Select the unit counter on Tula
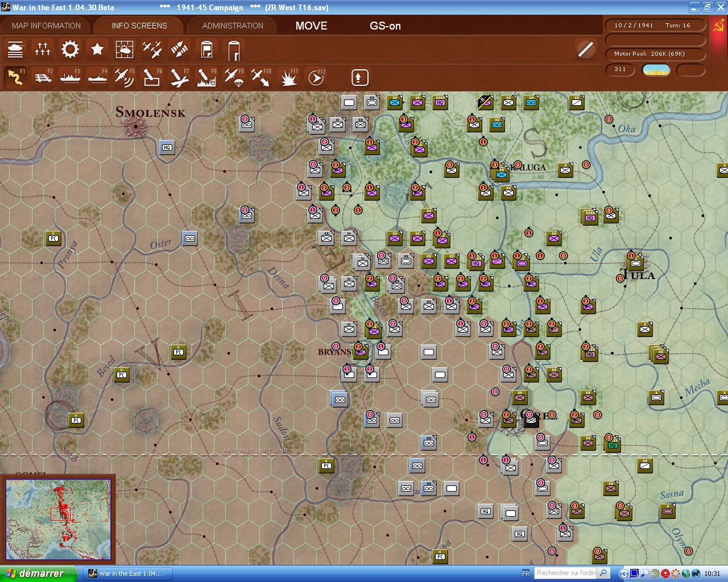The image size is (728, 582). point(636,263)
